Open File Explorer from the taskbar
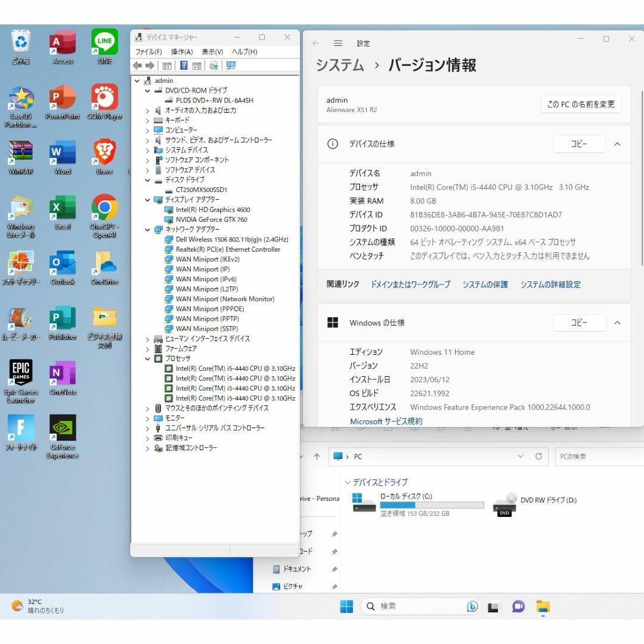Viewport: 644px width, 644px height. tap(543, 606)
